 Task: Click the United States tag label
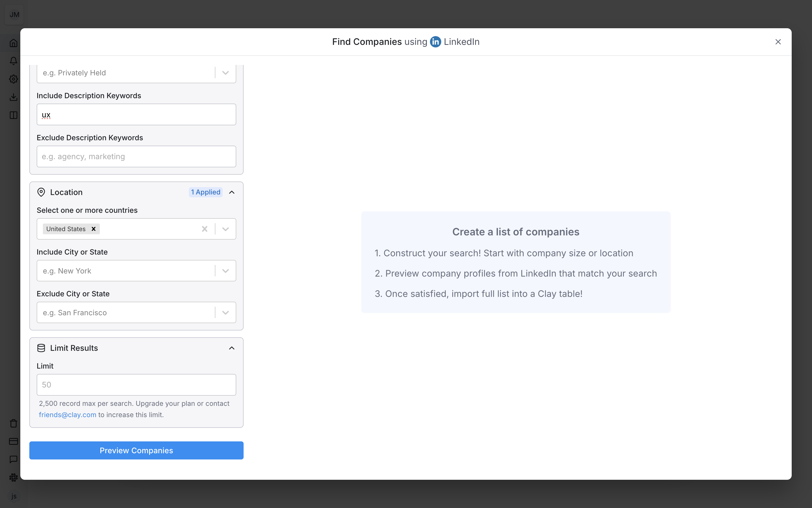coord(66,229)
